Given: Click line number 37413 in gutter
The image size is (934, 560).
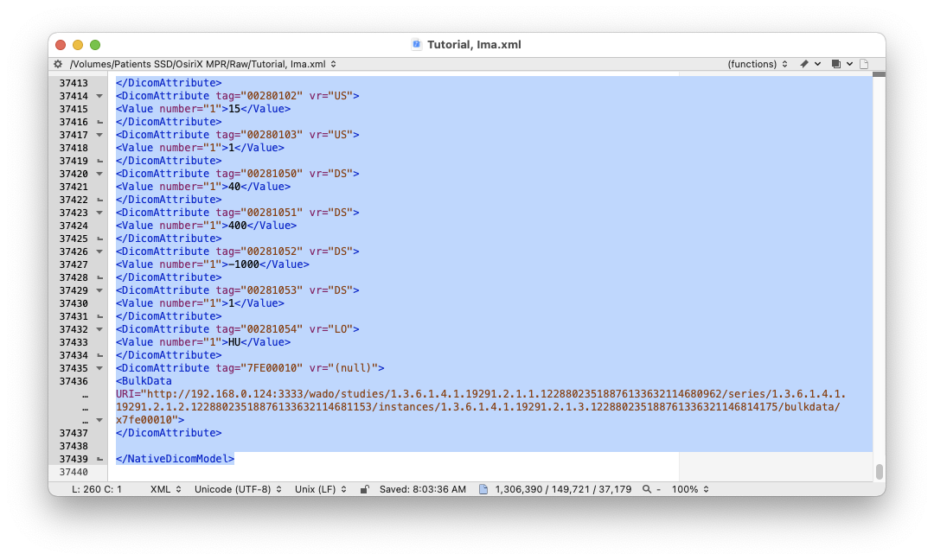Looking at the screenshot, I should [x=74, y=83].
